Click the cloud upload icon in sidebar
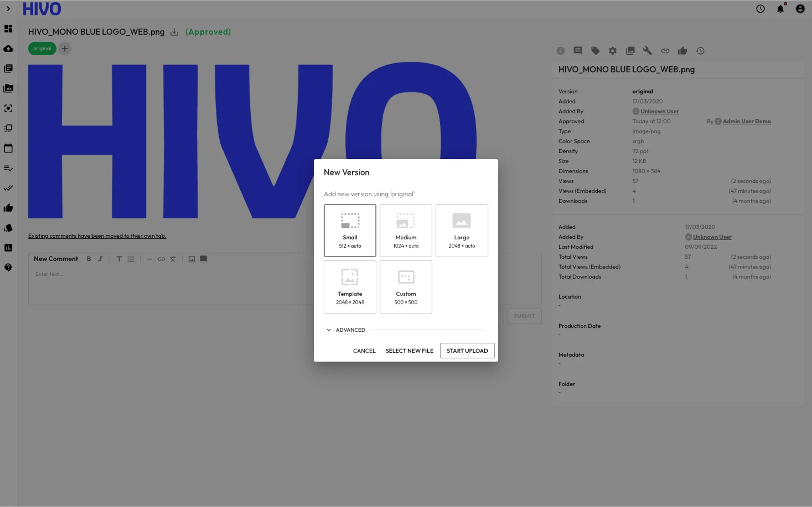Viewport: 812px width, 507px height. click(8, 49)
